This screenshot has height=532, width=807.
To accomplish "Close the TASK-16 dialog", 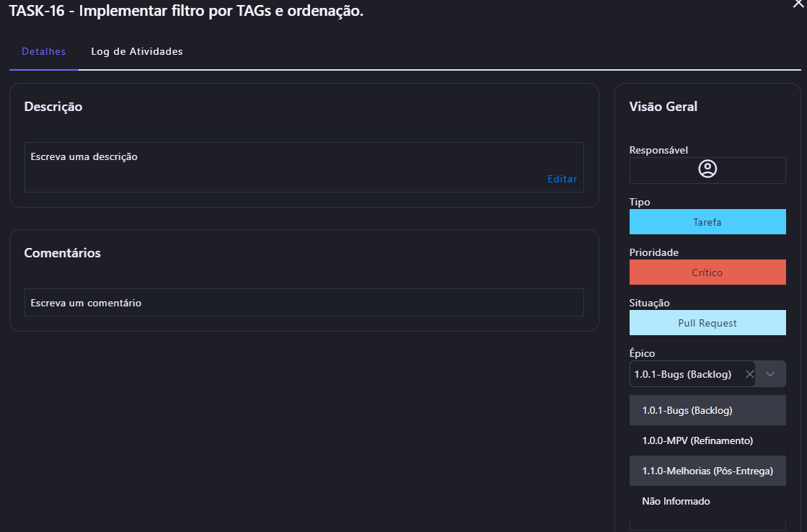I will pyautogui.click(x=799, y=4).
